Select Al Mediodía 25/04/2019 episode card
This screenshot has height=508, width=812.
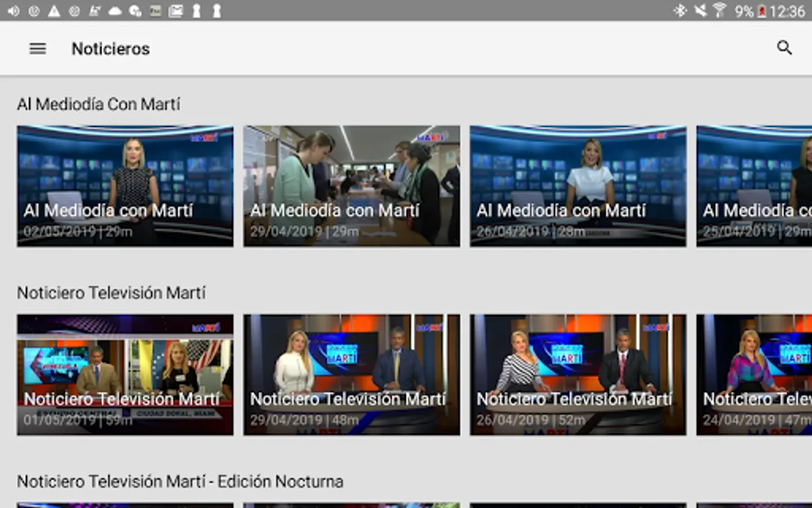[x=754, y=186]
